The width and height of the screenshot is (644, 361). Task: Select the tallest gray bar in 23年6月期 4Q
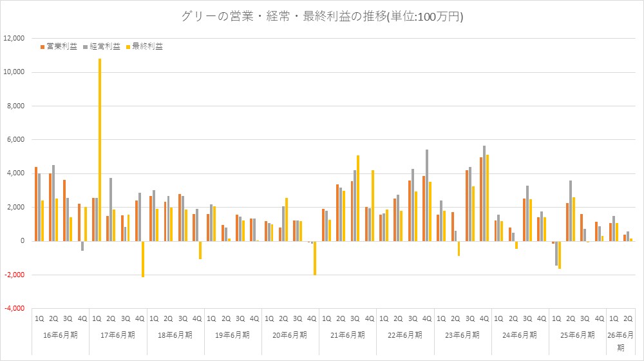pos(484,193)
